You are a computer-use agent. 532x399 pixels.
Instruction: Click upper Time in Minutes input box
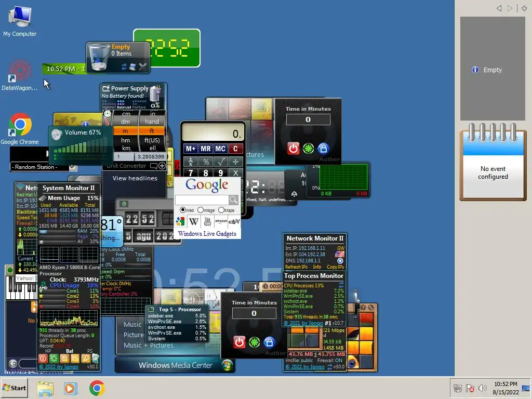(308, 119)
